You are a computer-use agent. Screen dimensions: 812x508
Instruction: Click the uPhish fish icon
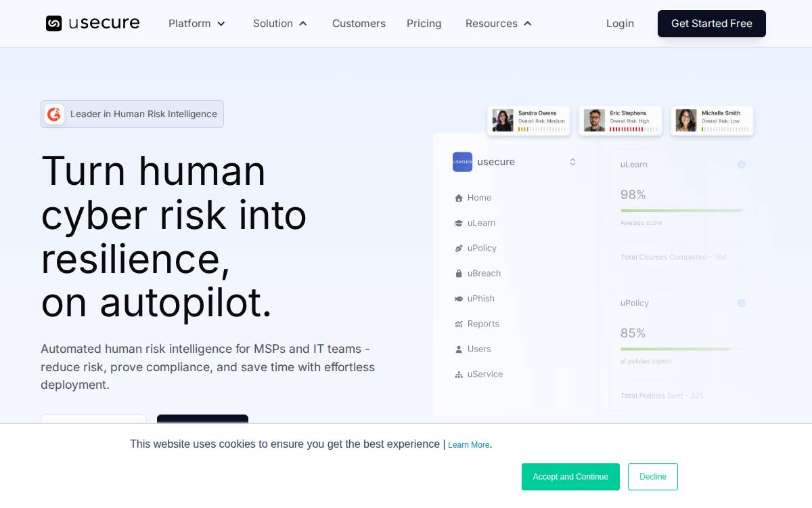[x=459, y=299]
